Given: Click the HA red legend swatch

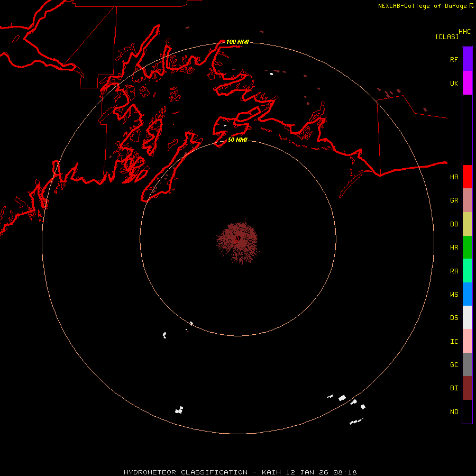Looking at the screenshot, I should point(467,177).
